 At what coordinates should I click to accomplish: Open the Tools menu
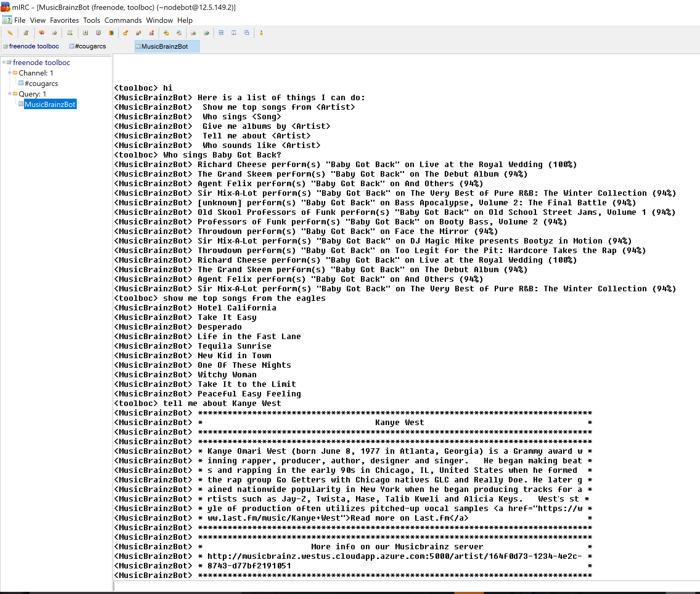click(x=92, y=20)
